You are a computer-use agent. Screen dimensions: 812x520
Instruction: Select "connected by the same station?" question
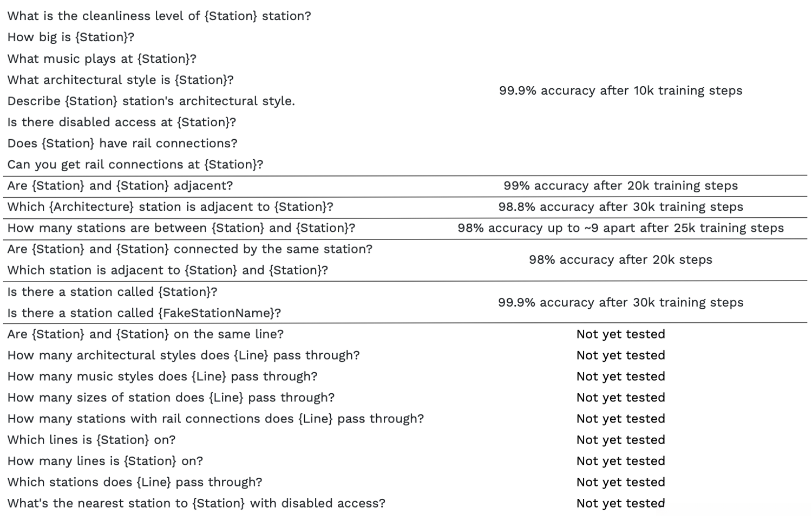(x=189, y=249)
